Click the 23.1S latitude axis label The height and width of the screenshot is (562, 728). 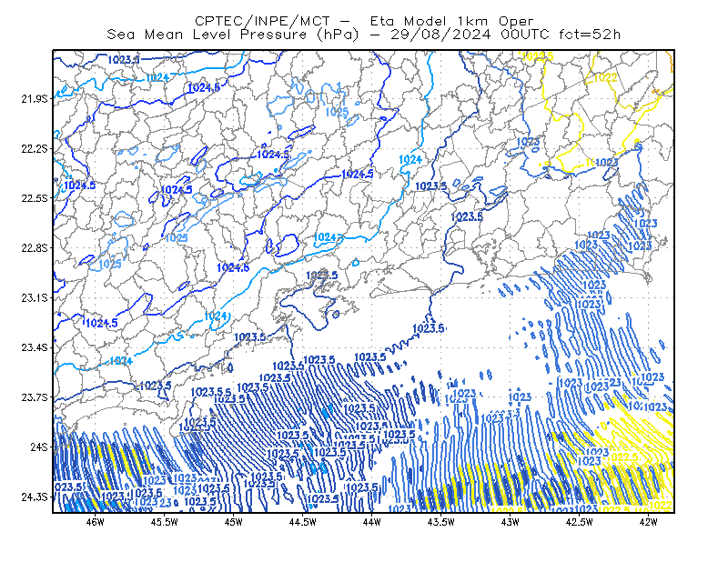tap(35, 297)
